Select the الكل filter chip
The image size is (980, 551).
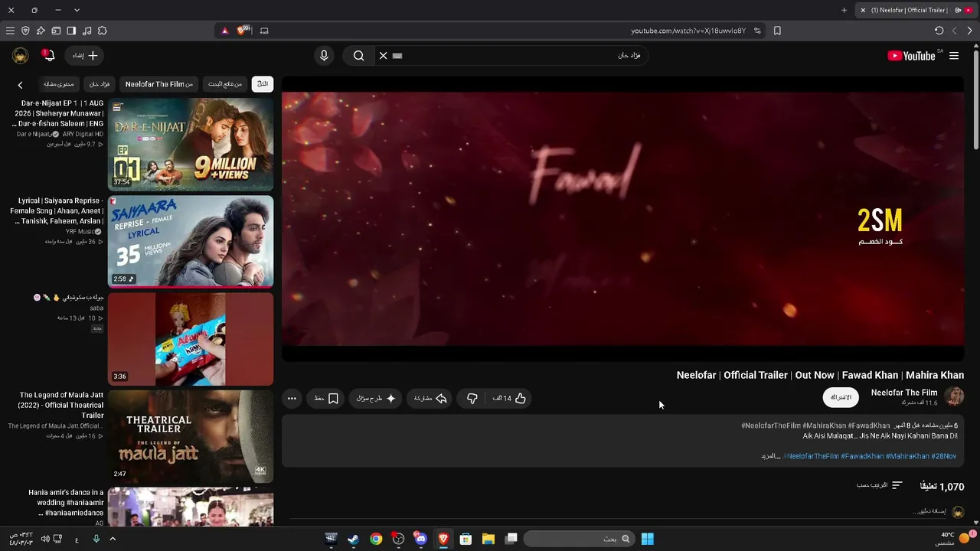[x=263, y=84]
